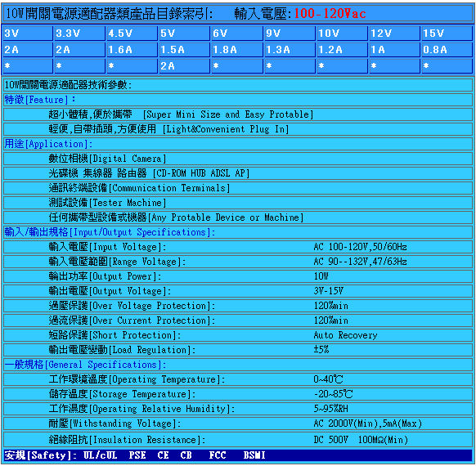Click the 10V voltage cell
The image size is (476, 466).
342,34
